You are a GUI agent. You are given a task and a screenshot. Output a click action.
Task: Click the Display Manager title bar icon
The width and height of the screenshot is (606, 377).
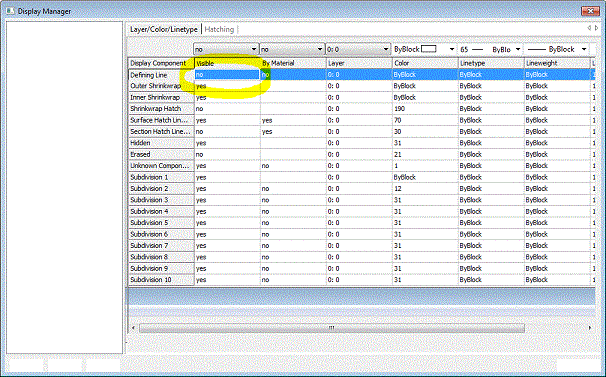click(10, 11)
